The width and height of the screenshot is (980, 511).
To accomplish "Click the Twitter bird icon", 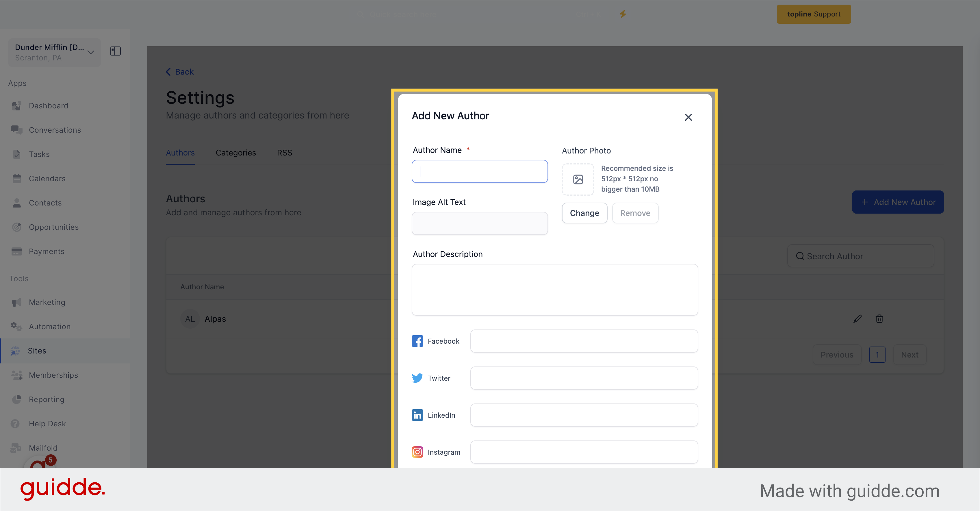I will (417, 378).
